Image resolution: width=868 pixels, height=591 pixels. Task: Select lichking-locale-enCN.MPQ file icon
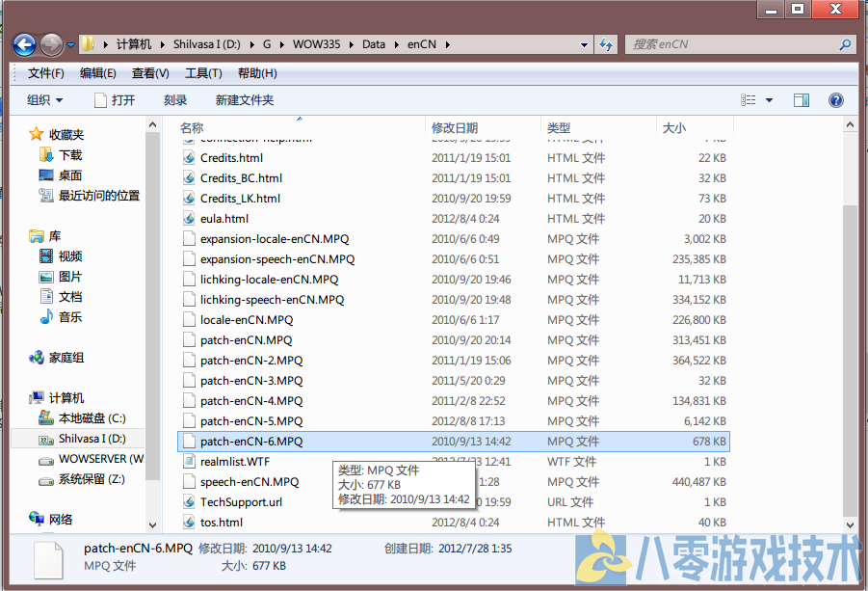point(190,280)
